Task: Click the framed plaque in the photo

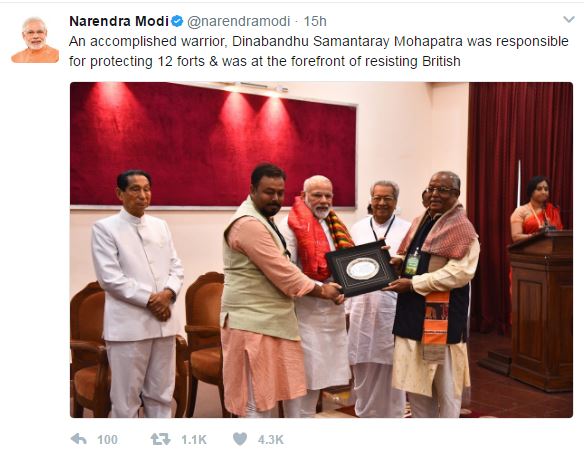Action: 361,268
